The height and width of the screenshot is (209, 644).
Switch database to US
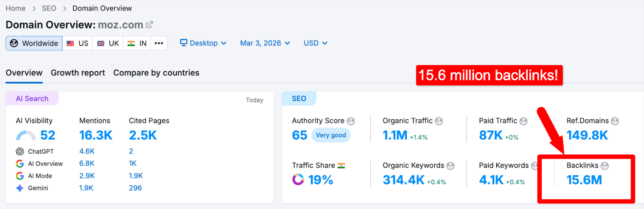click(78, 43)
